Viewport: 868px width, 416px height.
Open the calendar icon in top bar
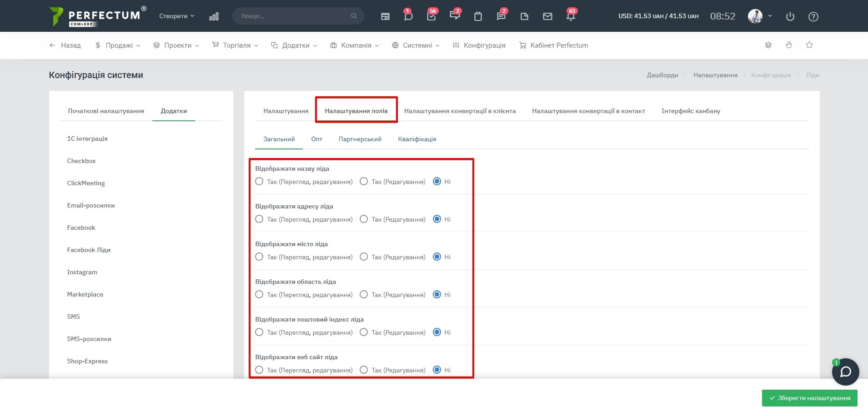385,16
